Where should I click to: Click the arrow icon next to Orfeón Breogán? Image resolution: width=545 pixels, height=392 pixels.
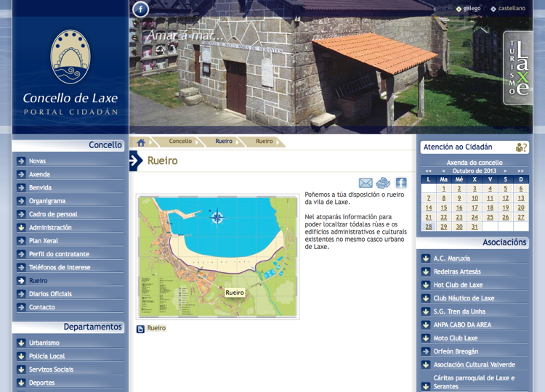coord(426,351)
